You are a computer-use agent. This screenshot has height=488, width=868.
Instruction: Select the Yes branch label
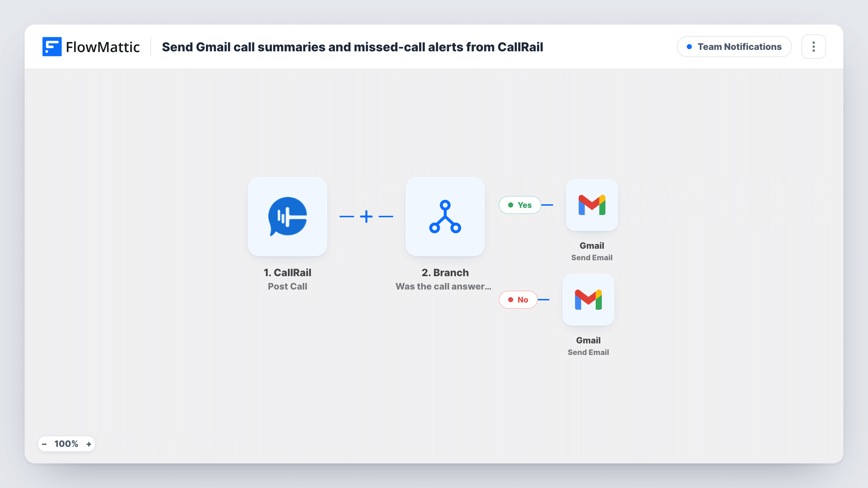[520, 205]
